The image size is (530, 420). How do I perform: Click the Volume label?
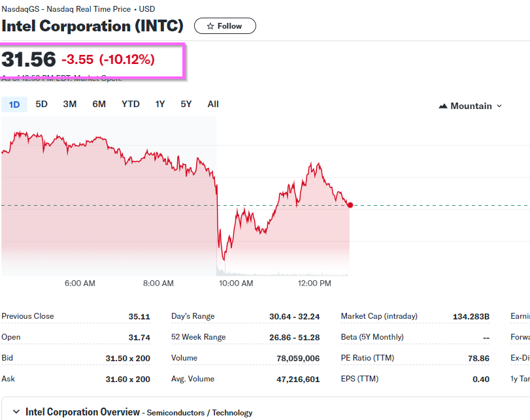coord(184,358)
